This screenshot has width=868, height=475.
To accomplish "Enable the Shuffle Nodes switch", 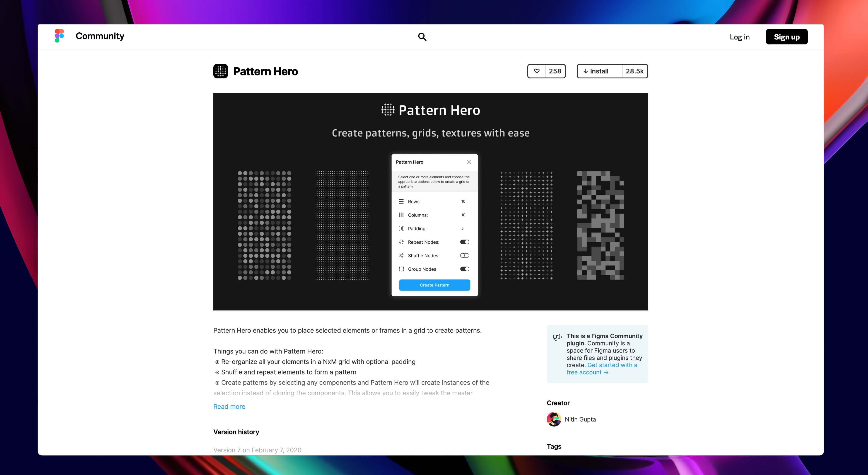I will click(x=465, y=256).
